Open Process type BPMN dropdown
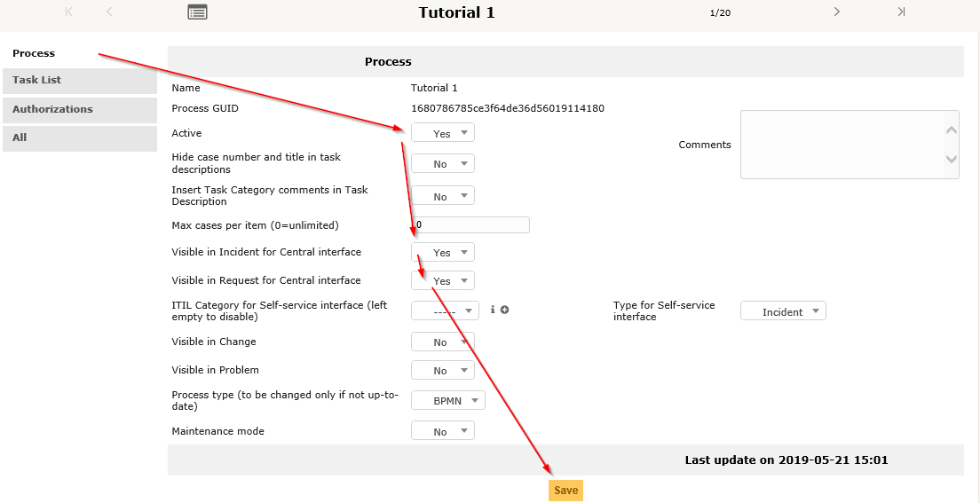The image size is (980, 503). click(x=448, y=401)
